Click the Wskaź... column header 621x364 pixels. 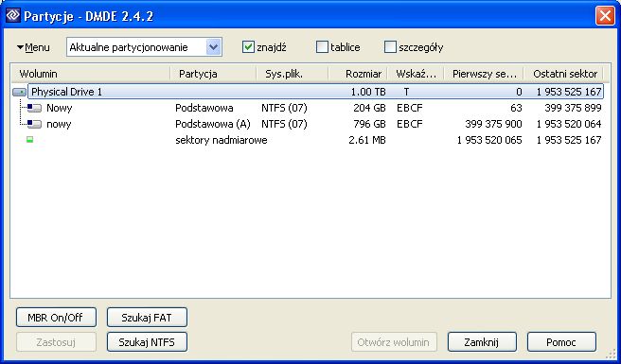tap(416, 74)
